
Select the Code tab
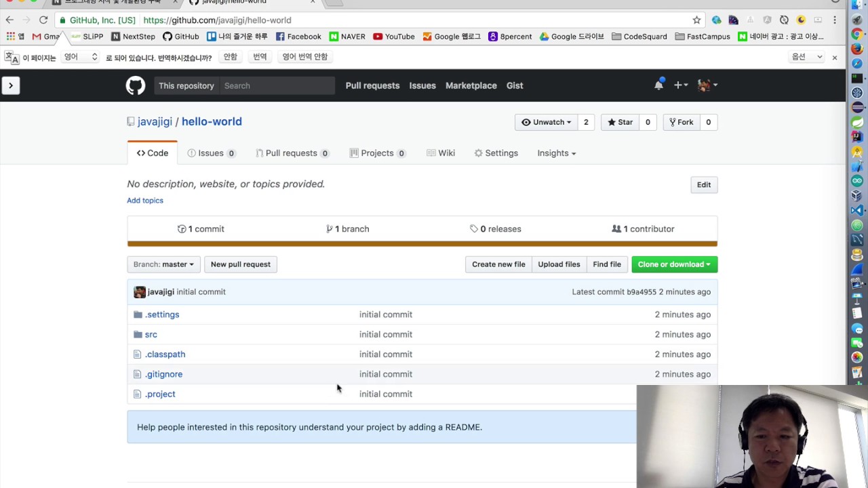[153, 153]
